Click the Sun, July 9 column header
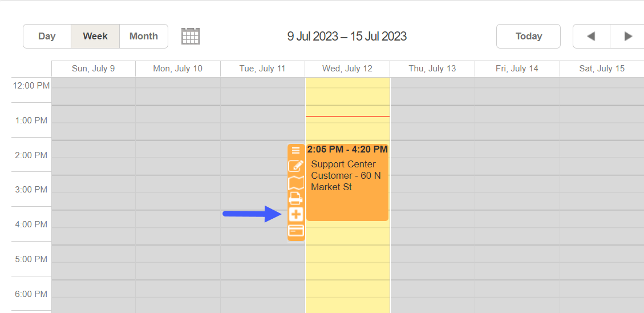 [x=93, y=69]
